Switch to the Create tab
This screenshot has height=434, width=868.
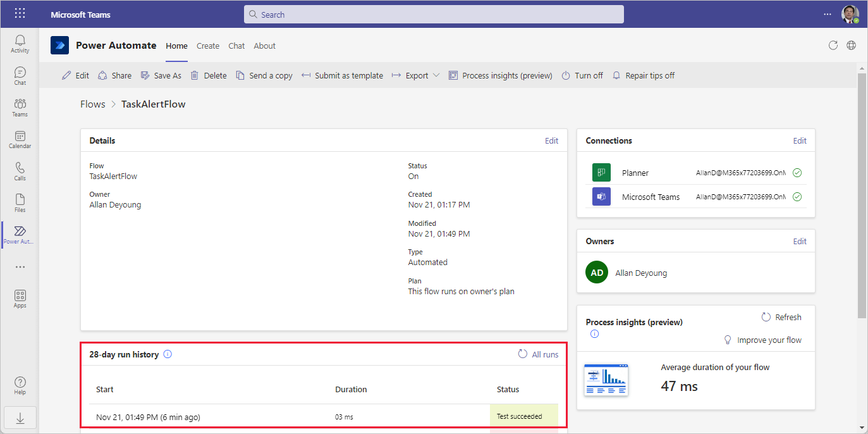(x=207, y=46)
